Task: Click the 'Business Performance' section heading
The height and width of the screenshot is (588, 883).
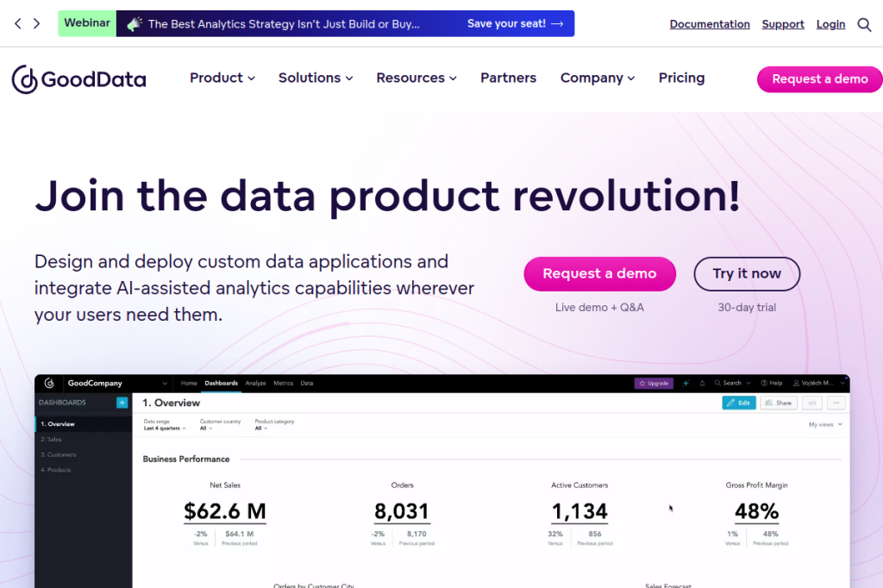Action: pyautogui.click(x=186, y=459)
